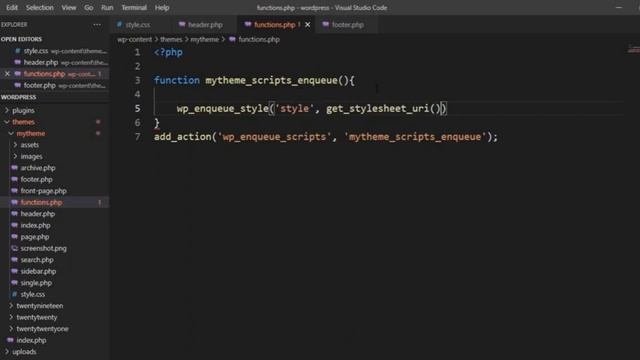Click the screenshot.png image file icon
Viewport: 640px width, 360px height.
(14, 248)
